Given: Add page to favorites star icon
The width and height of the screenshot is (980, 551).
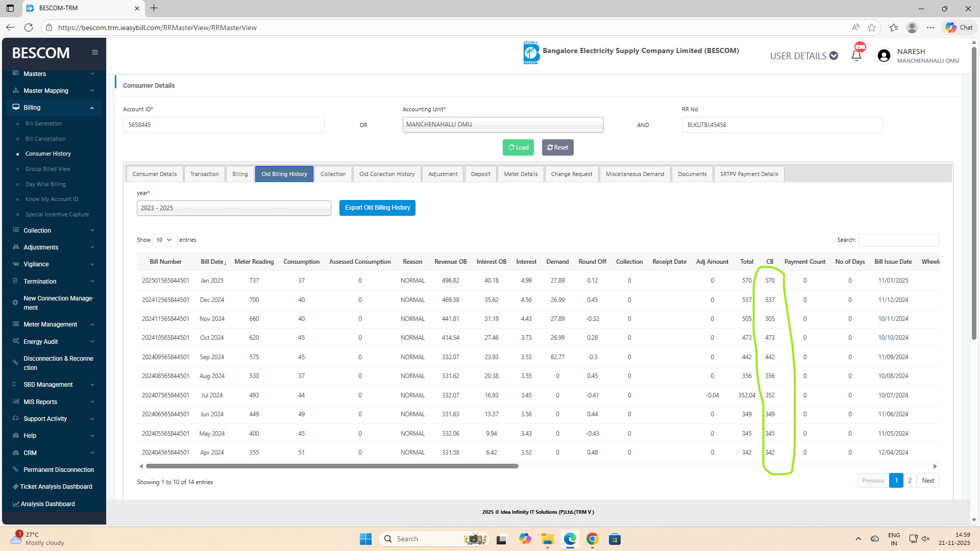Looking at the screenshot, I should coord(872,28).
